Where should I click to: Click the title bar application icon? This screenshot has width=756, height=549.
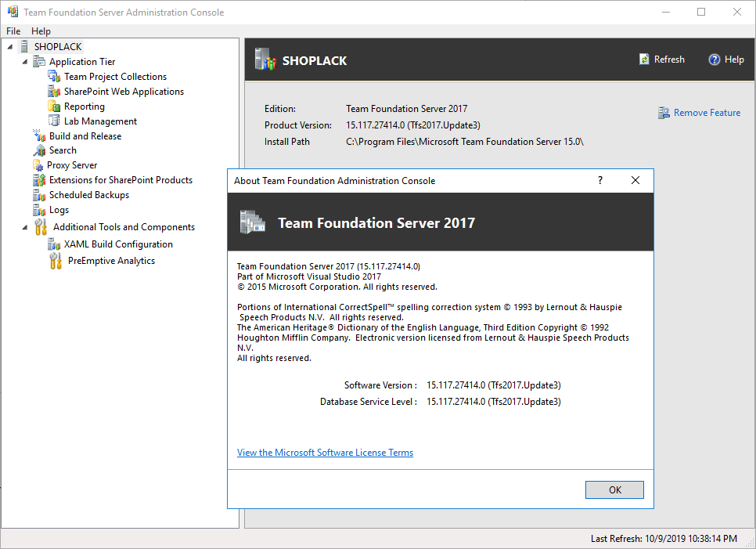tap(13, 12)
